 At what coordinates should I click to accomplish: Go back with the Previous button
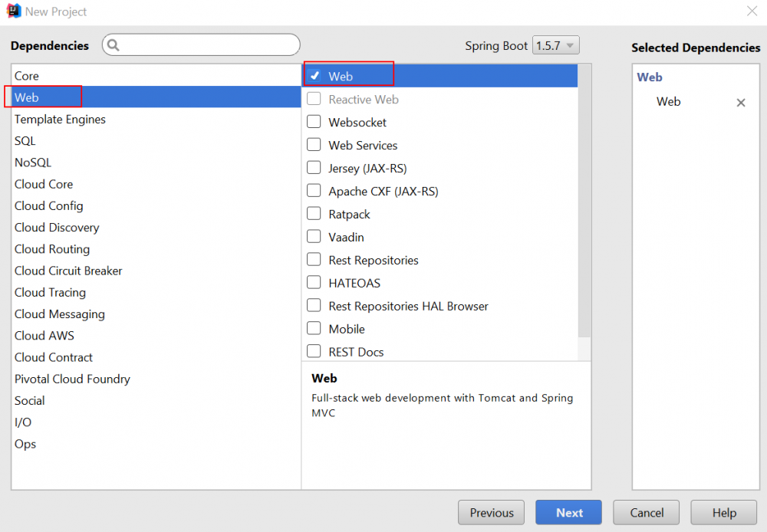[492, 513]
